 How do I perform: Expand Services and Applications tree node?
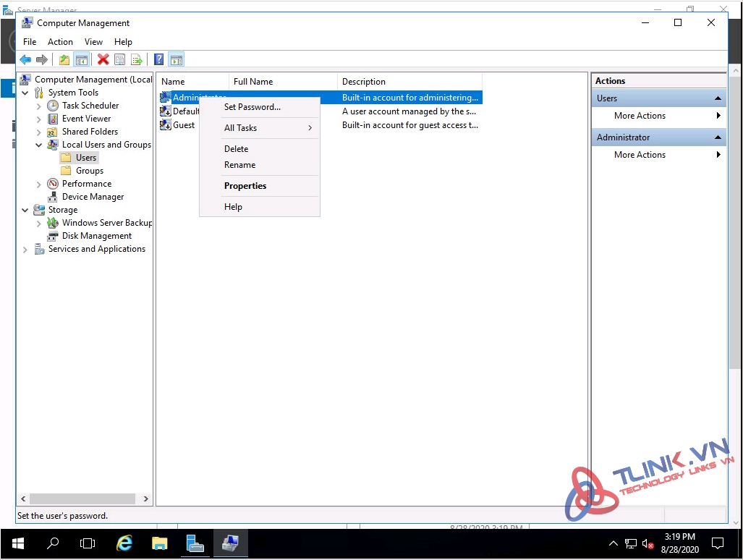(x=25, y=250)
